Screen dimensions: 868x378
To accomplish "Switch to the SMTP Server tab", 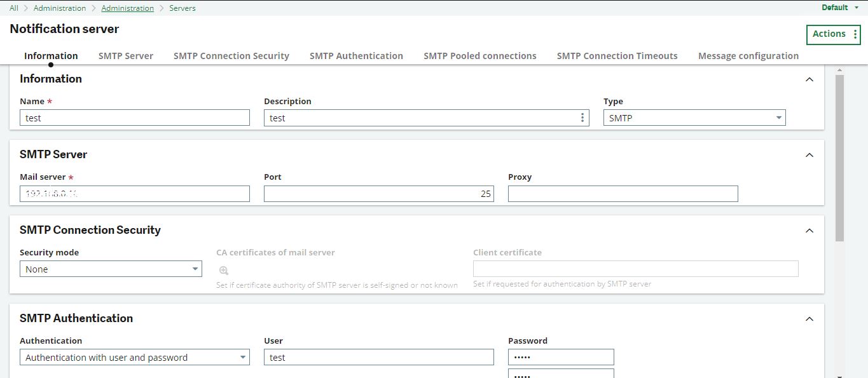I will [x=125, y=56].
